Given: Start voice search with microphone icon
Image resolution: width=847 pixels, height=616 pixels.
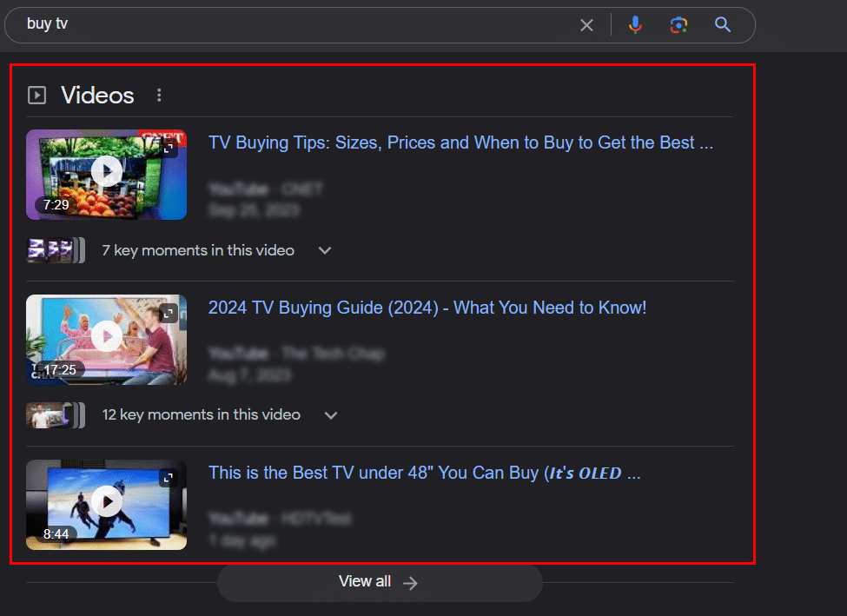Looking at the screenshot, I should (635, 25).
